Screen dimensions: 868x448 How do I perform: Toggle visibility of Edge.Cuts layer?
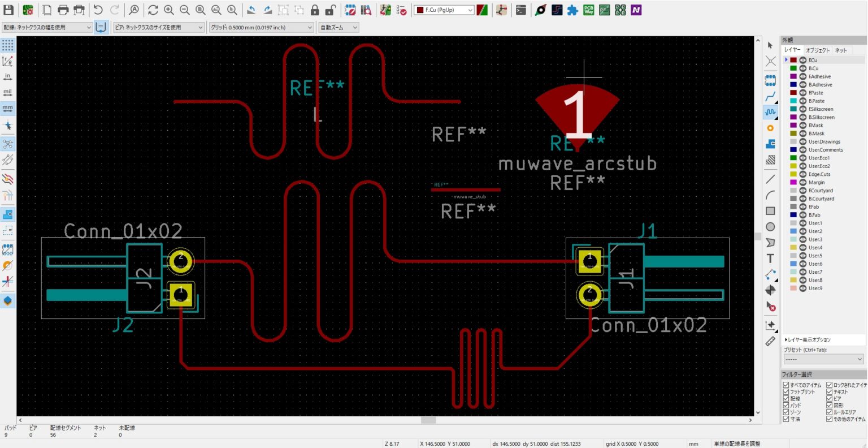pos(803,174)
